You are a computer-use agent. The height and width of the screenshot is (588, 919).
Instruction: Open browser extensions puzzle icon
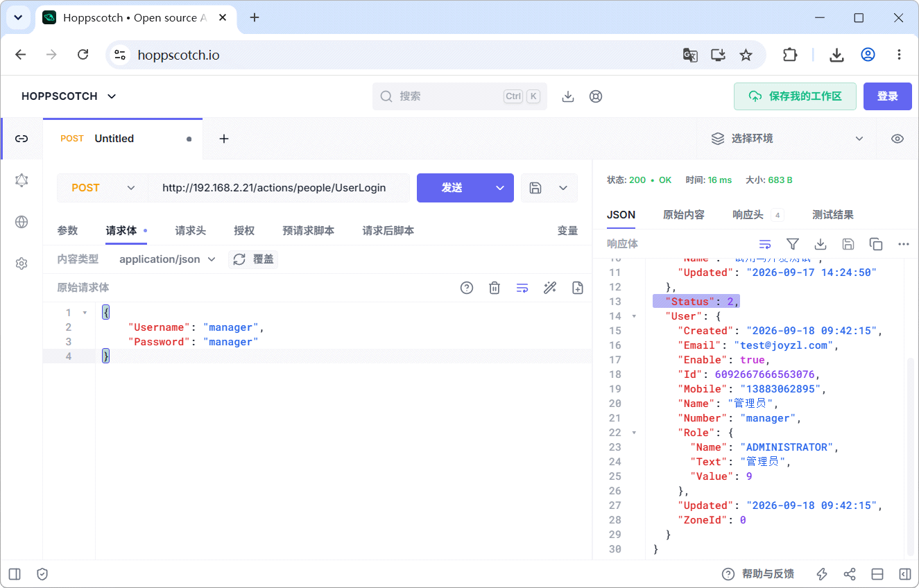coord(790,55)
